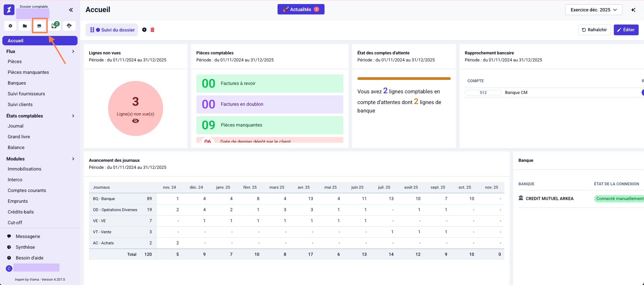Screen dimensions: 644x285
Task: Open the settings gear in sidebar
Action: 10,26
